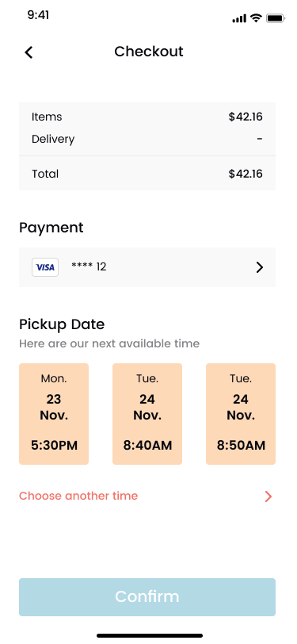Screen dimensions: 297x644
Task: Click the Wi-Fi status icon
Action: pos(257,18)
